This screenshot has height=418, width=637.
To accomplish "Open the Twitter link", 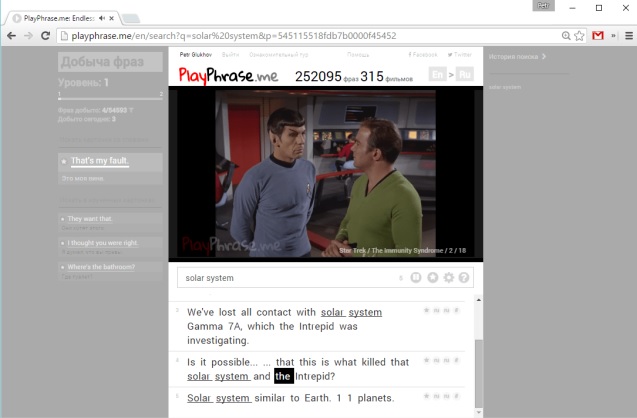I will point(459,54).
